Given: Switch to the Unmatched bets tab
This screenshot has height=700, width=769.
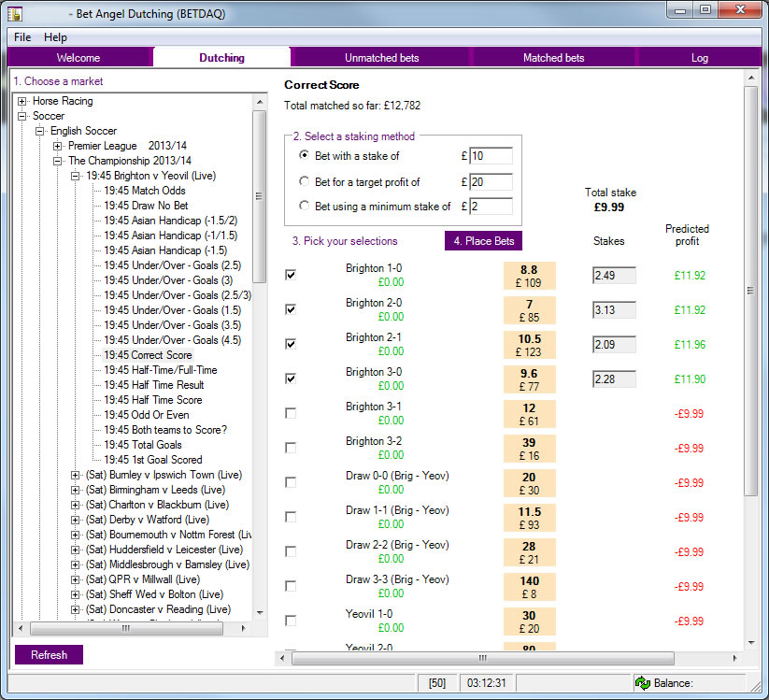Looking at the screenshot, I should [x=381, y=58].
